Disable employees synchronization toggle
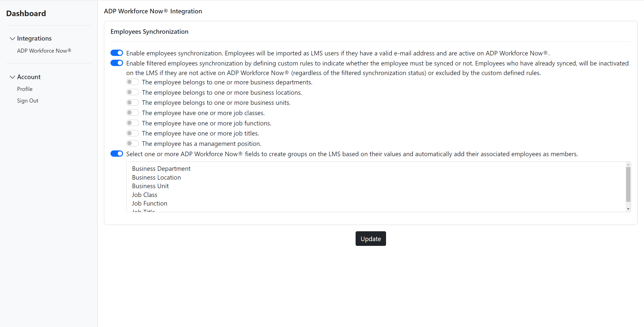The image size is (644, 327). [x=117, y=53]
